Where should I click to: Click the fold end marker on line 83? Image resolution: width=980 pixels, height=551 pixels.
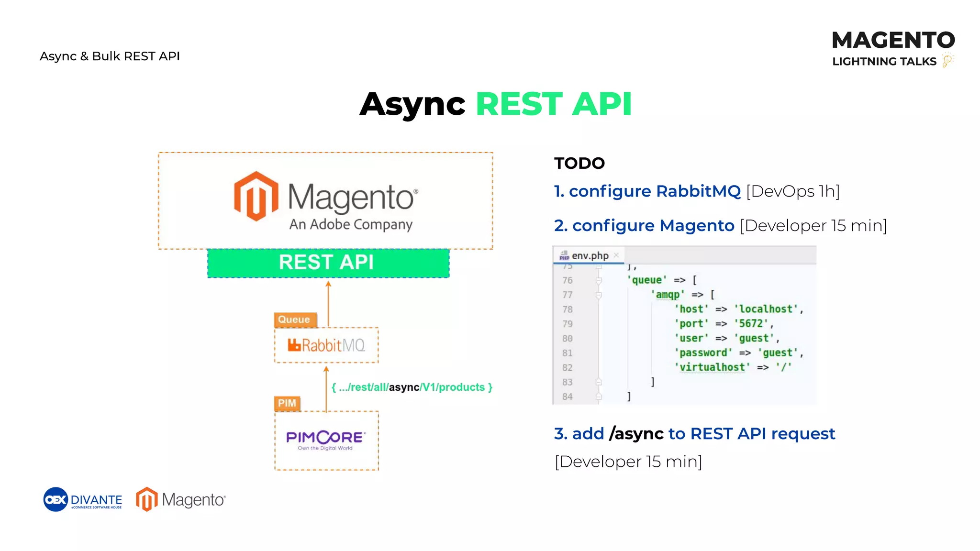tap(598, 382)
